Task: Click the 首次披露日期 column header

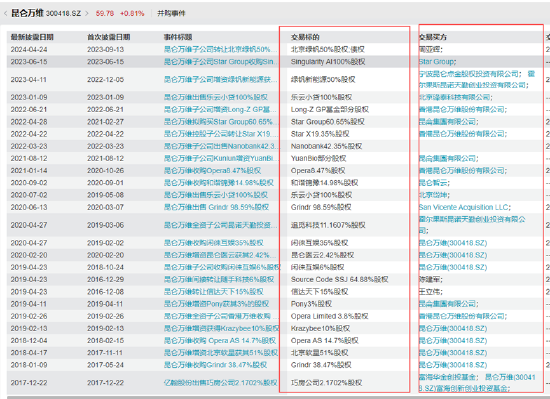Action: coord(109,37)
